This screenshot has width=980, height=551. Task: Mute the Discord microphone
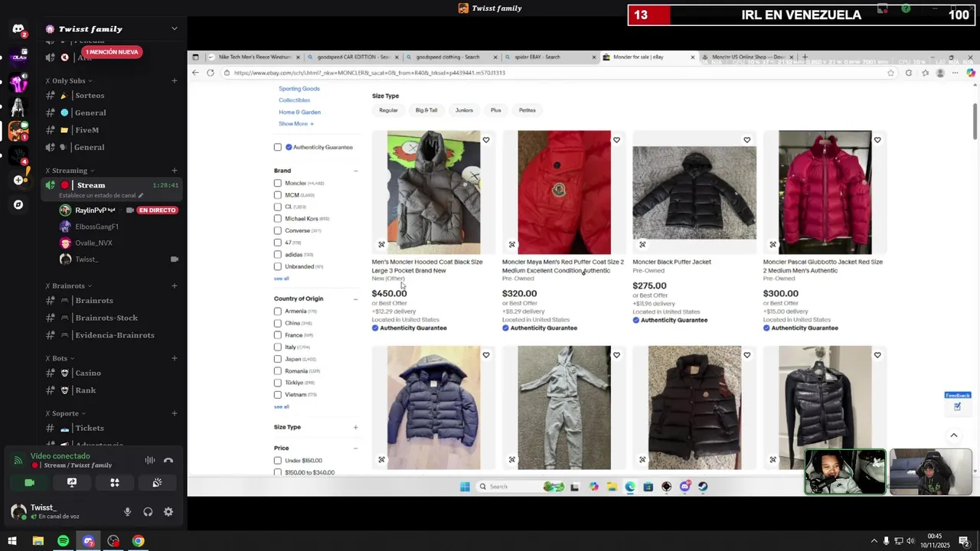pos(127,512)
